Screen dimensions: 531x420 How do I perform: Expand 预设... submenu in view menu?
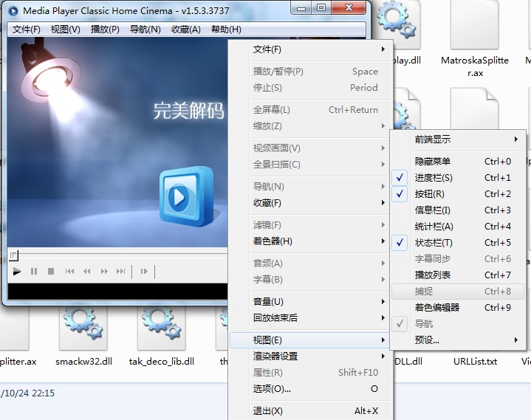(x=457, y=340)
